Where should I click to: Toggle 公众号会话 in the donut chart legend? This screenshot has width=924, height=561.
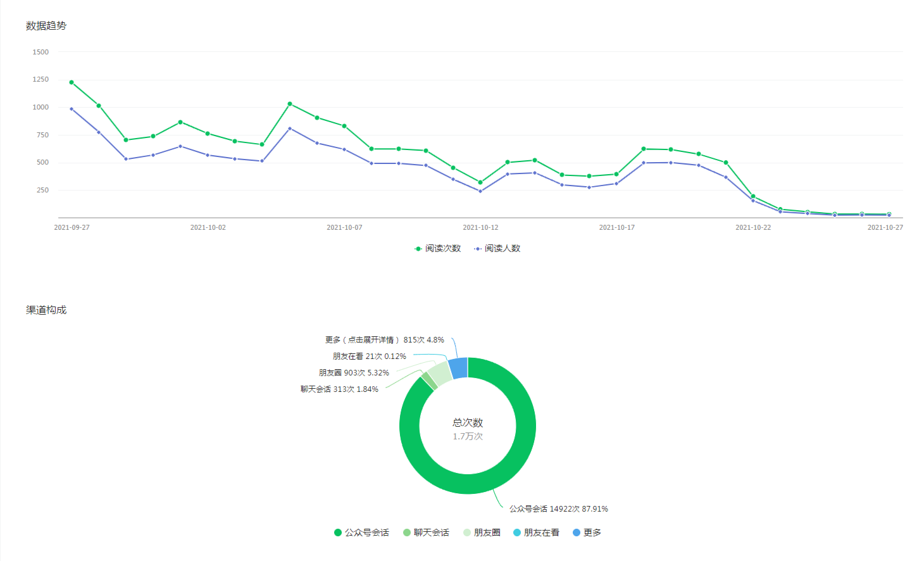pyautogui.click(x=361, y=533)
